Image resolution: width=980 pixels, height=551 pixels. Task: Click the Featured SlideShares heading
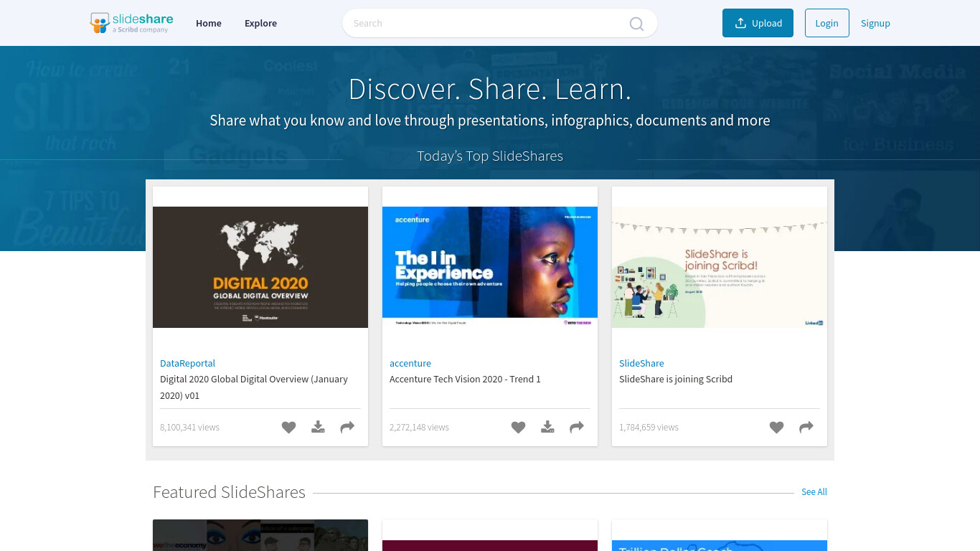[229, 492]
